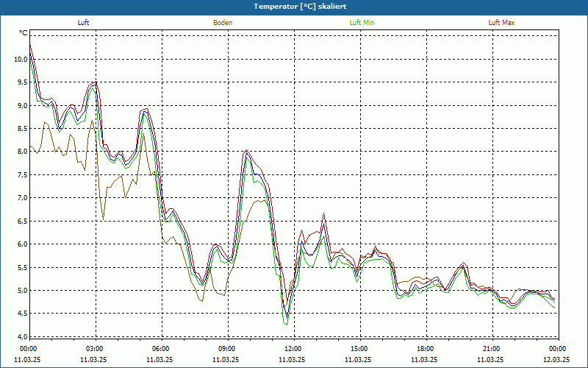Click the '18:00' time axis label
The image size is (588, 368).
tap(426, 349)
